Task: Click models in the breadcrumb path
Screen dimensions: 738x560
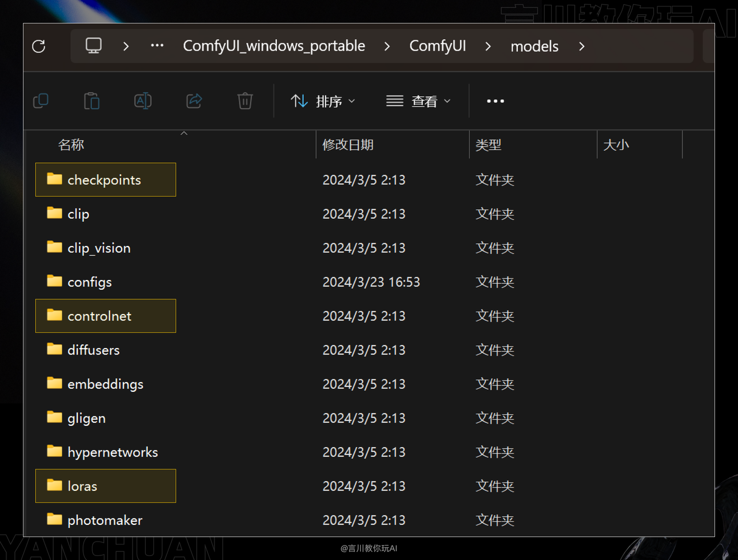Action: coord(534,46)
